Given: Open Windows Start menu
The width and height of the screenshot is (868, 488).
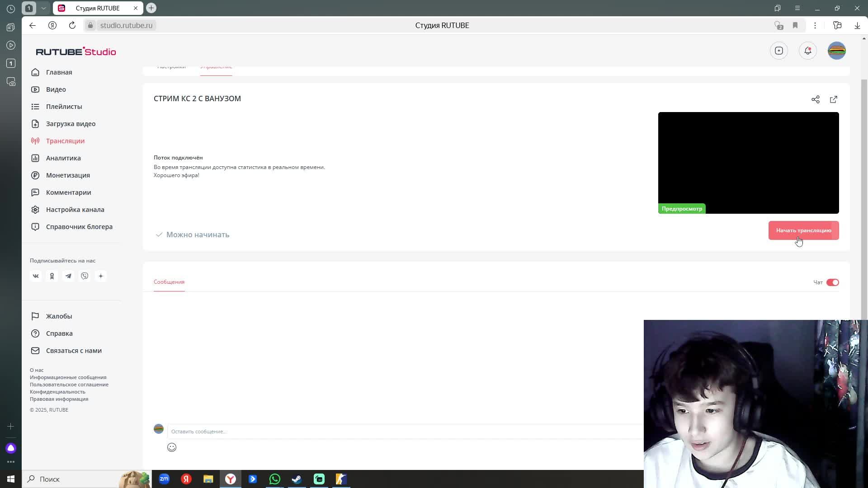Looking at the screenshot, I should pos(11,479).
